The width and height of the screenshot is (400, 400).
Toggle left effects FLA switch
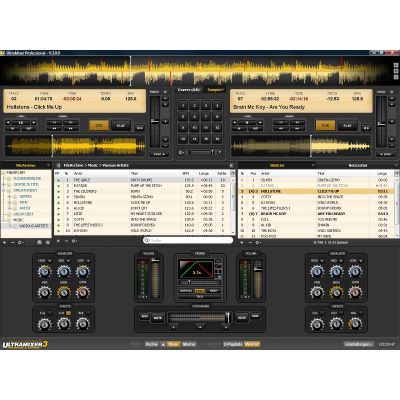click(x=50, y=313)
